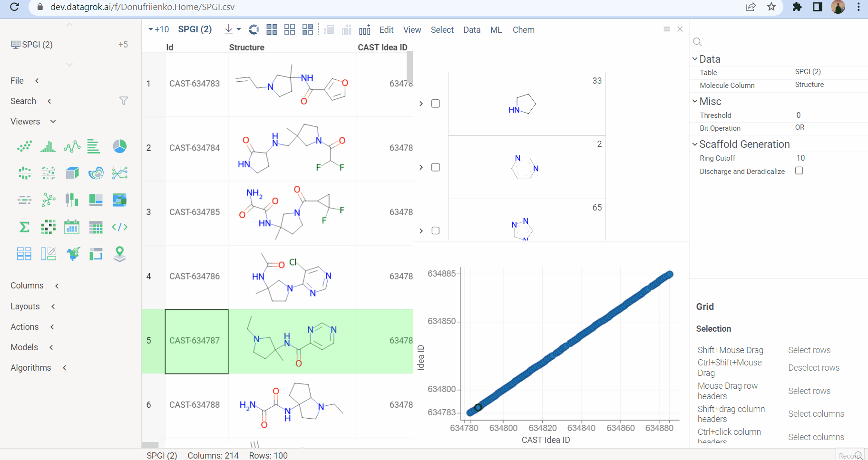Open the Histogram viewer
The width and height of the screenshot is (868, 460).
48,146
